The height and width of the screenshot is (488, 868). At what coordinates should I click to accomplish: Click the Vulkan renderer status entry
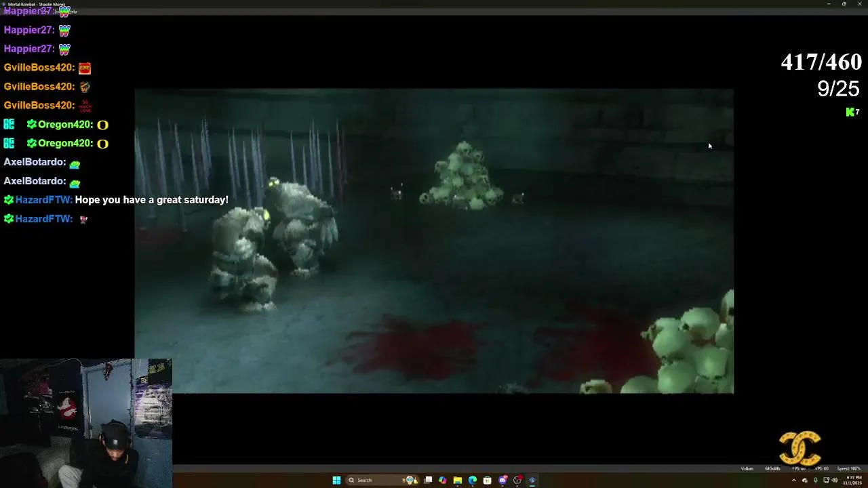(x=747, y=468)
